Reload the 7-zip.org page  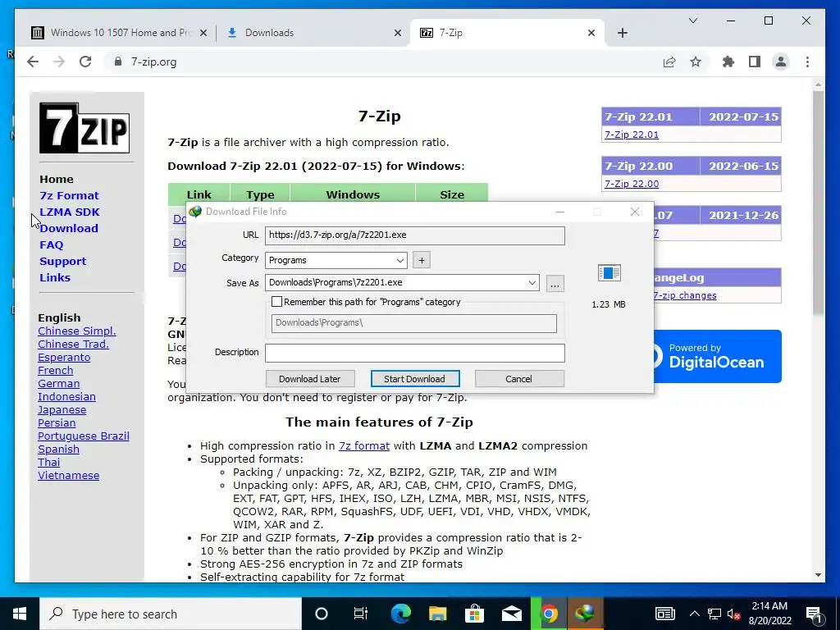pos(85,62)
